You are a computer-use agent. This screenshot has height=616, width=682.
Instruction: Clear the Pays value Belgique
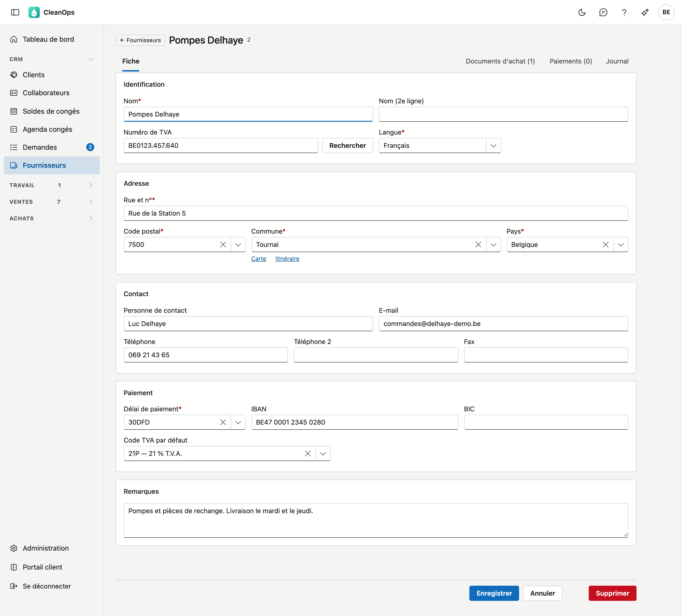click(606, 244)
